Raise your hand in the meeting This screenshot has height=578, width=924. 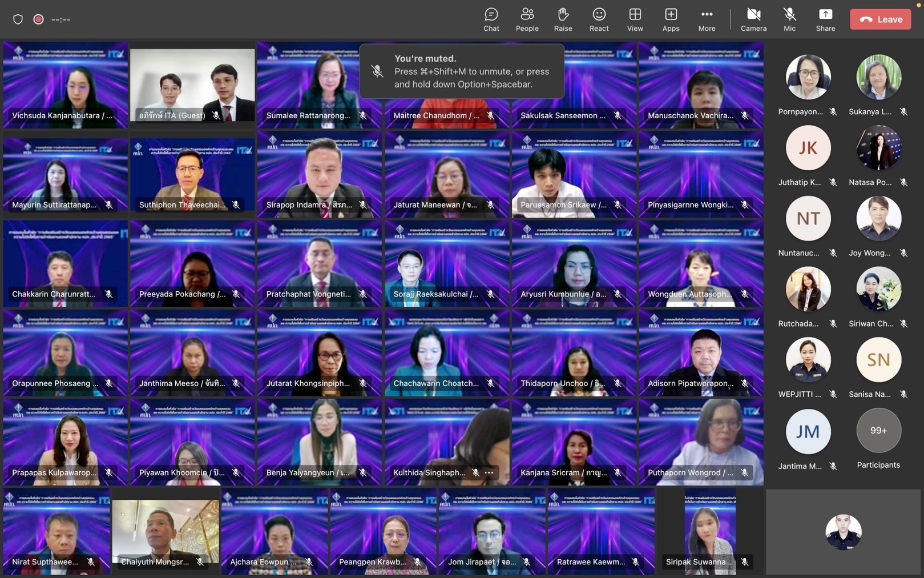click(x=563, y=19)
